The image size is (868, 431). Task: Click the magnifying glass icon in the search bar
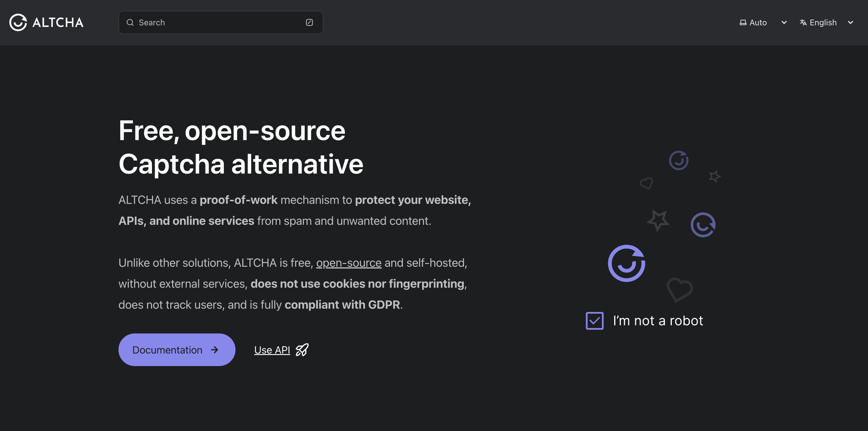coord(130,22)
